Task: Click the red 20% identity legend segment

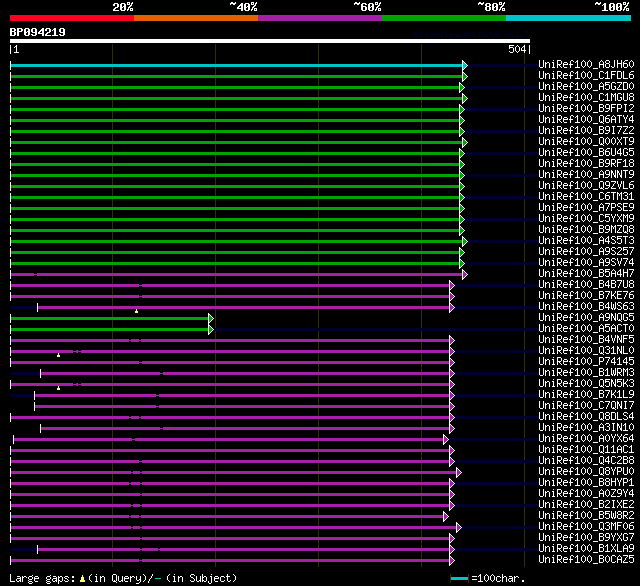Action: (x=71, y=17)
